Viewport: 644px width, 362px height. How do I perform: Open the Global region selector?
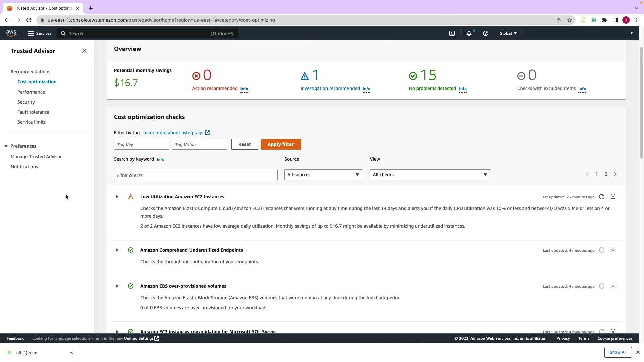point(508,33)
